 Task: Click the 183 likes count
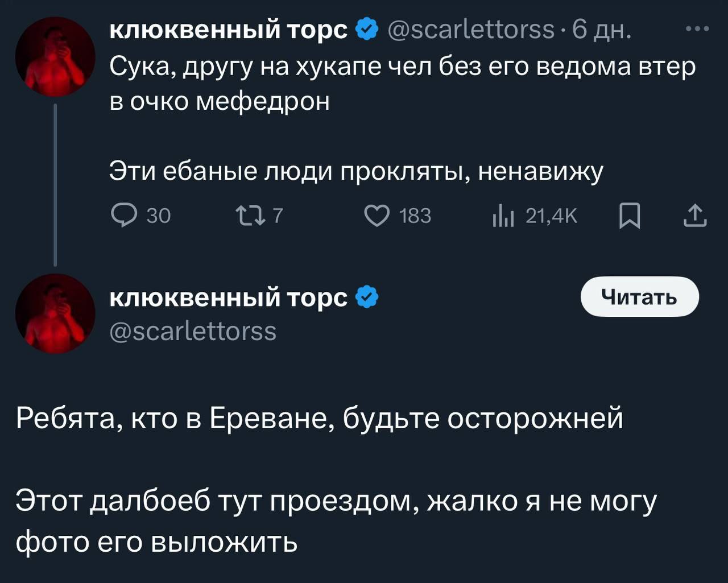pos(415,216)
